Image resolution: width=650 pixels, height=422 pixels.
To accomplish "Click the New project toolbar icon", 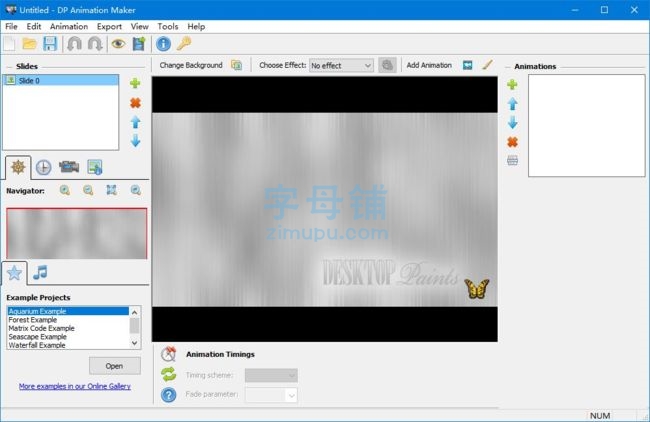I will coord(9,44).
